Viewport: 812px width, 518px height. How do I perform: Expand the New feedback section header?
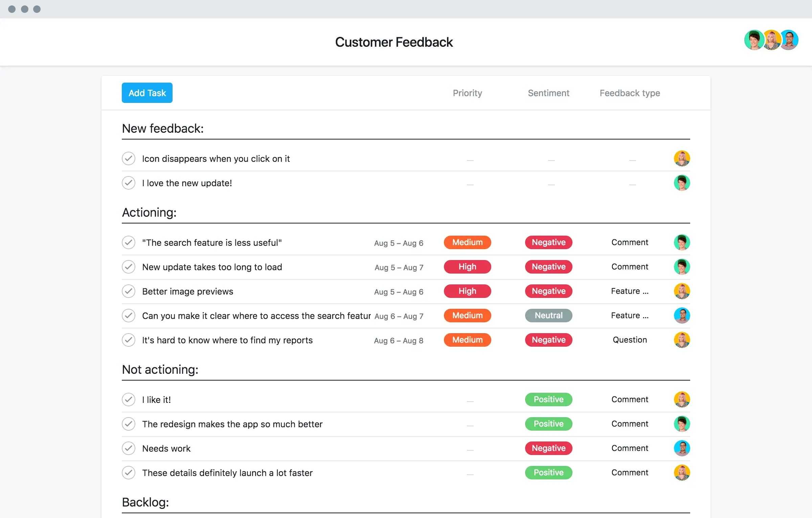click(163, 128)
